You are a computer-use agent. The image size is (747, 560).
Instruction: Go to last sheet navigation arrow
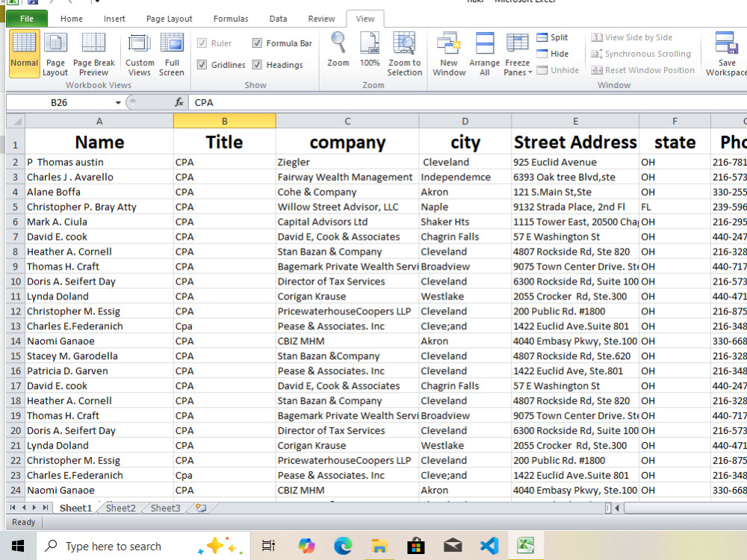[x=46, y=508]
